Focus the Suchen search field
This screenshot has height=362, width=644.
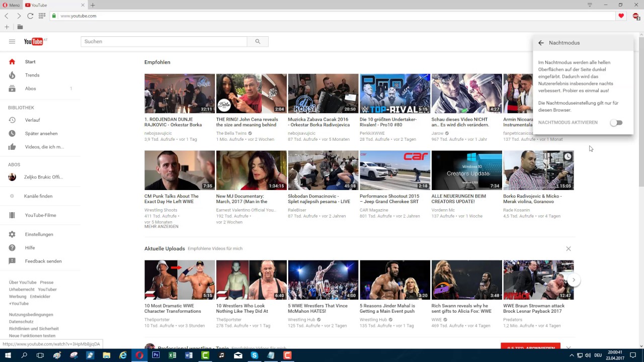[164, 42]
